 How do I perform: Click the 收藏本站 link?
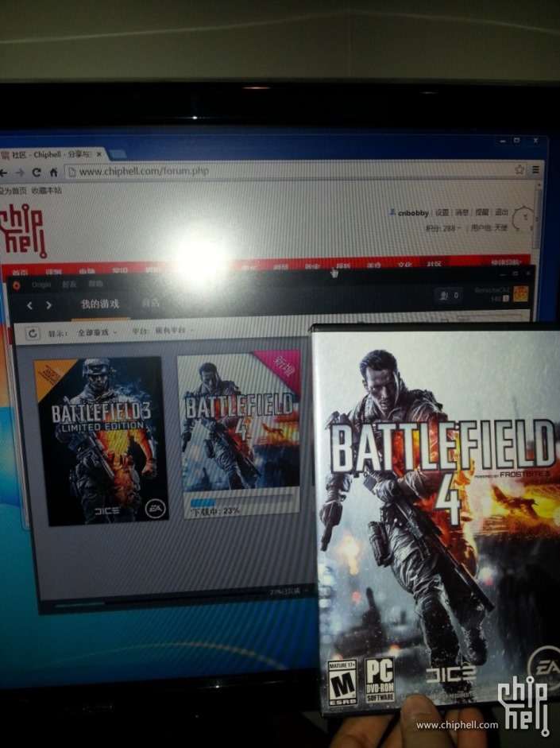click(x=46, y=190)
